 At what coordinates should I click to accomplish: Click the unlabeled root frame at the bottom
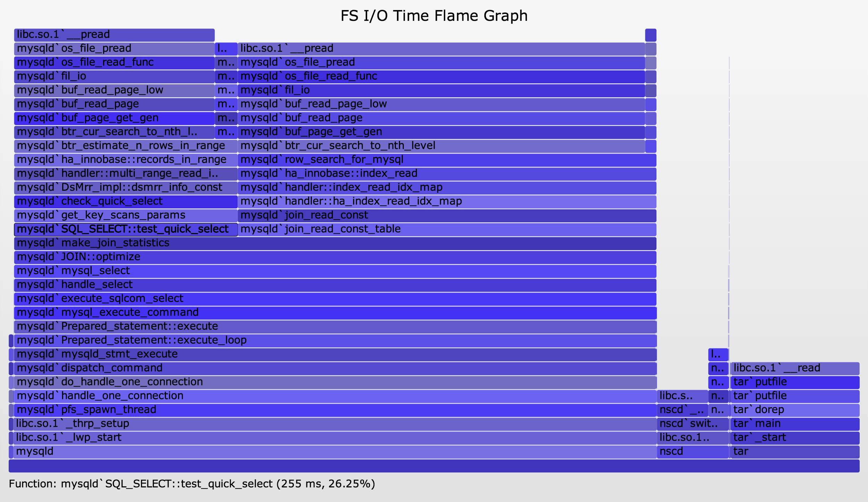[x=434, y=466]
